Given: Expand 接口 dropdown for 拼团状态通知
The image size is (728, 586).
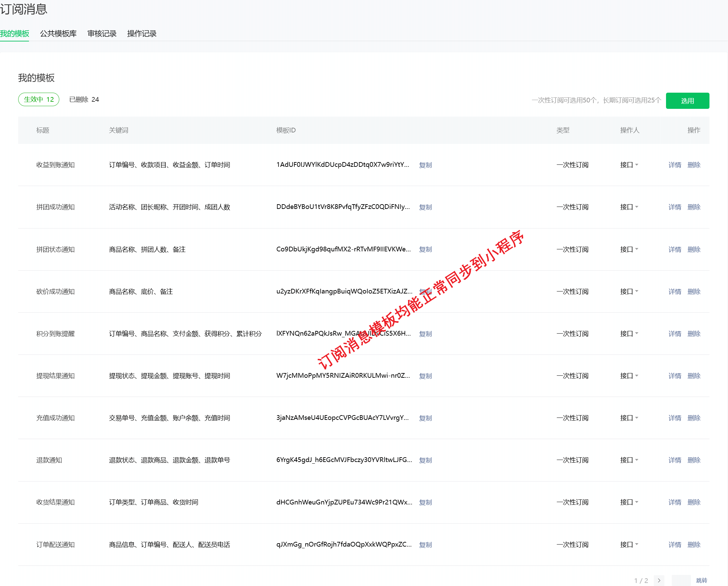Looking at the screenshot, I should coord(629,249).
